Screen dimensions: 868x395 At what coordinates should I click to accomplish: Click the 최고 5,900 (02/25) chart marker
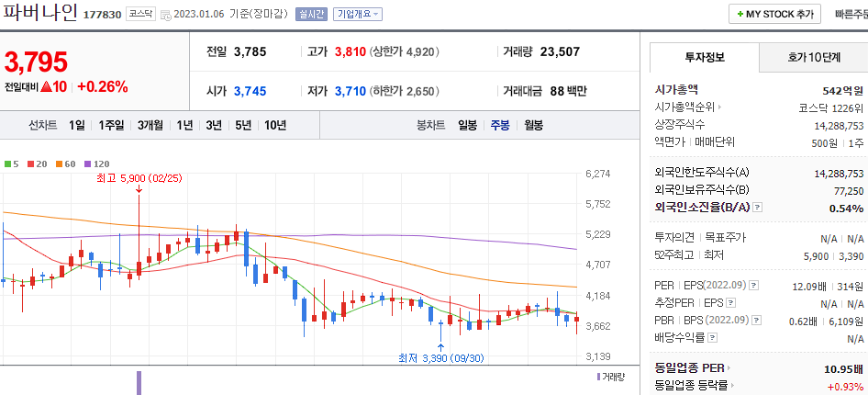(x=139, y=178)
